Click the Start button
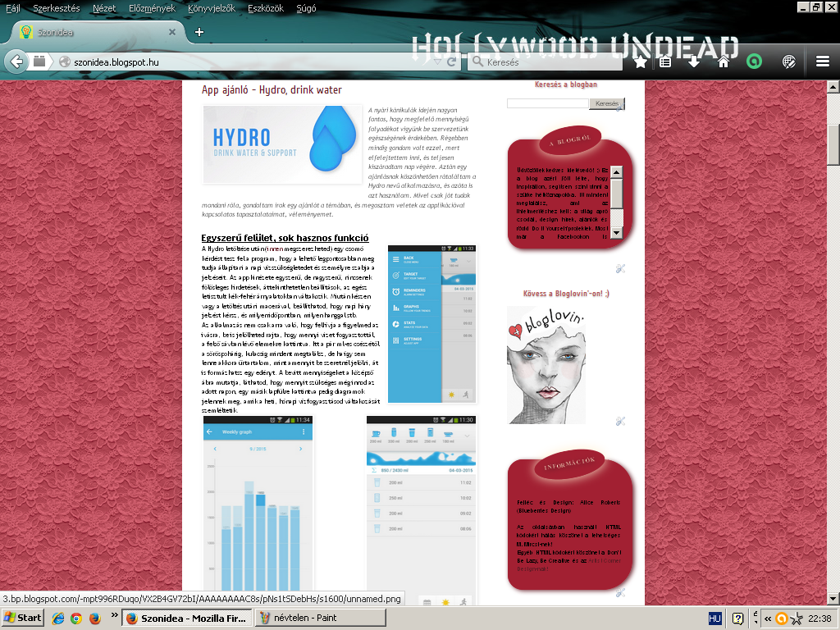The width and height of the screenshot is (840, 630). tap(22, 619)
